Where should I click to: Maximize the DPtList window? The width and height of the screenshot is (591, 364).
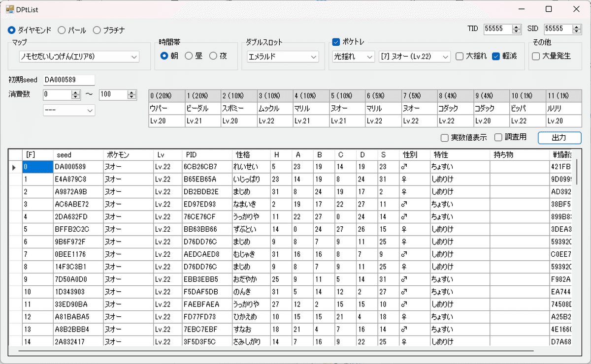click(549, 9)
